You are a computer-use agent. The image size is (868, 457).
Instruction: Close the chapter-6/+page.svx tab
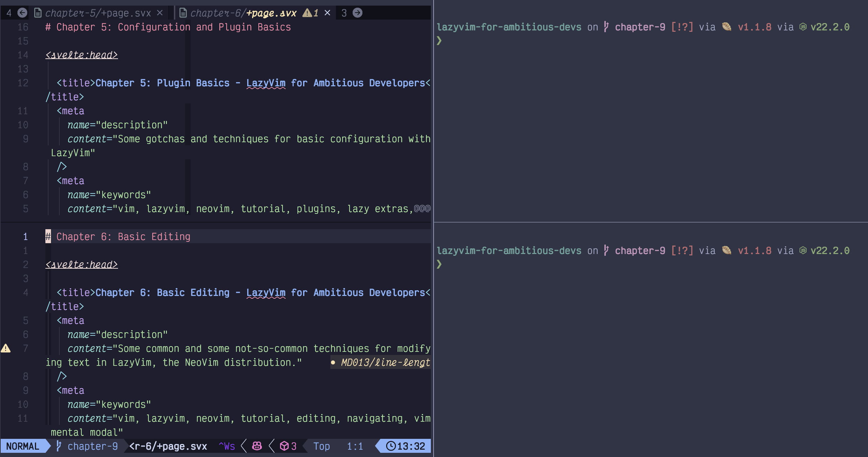[328, 13]
